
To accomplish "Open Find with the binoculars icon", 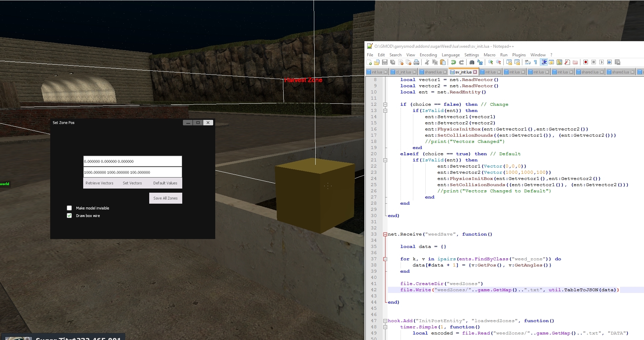I will point(472,62).
